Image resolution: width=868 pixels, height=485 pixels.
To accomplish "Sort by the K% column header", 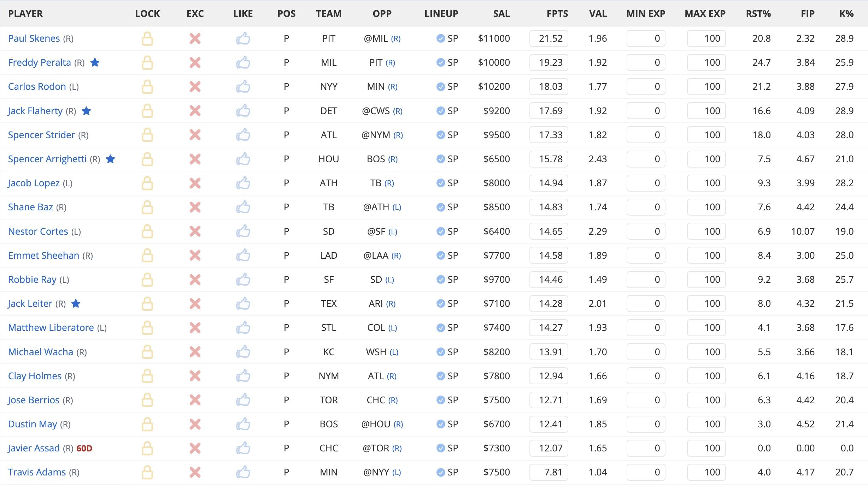I will 846,14.
